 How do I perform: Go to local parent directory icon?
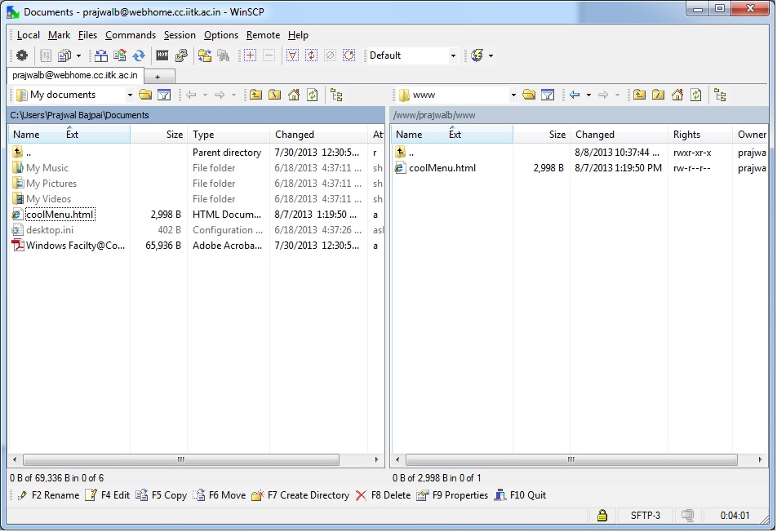pos(255,95)
